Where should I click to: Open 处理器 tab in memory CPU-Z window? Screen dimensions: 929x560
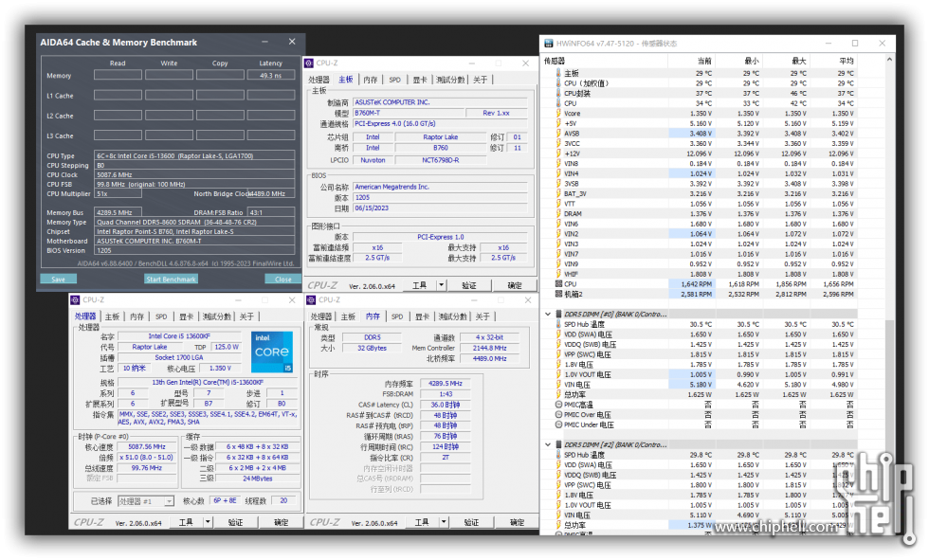(x=321, y=316)
